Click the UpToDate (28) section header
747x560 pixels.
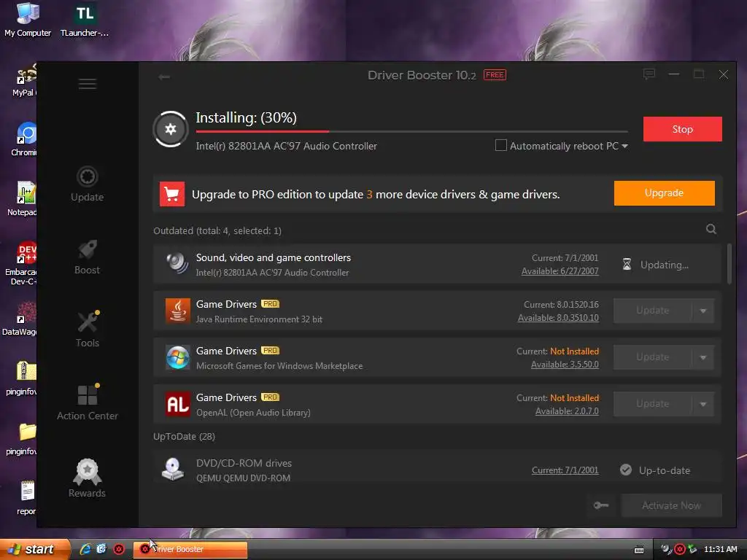click(184, 436)
